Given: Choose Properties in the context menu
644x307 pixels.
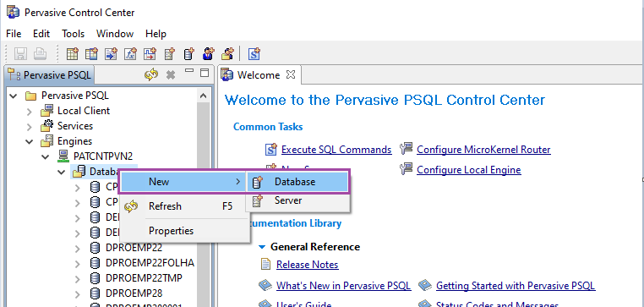Looking at the screenshot, I should [184, 231].
